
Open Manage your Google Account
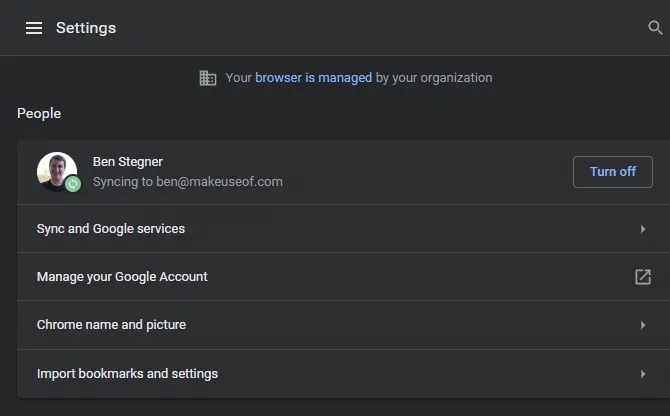(x=343, y=277)
